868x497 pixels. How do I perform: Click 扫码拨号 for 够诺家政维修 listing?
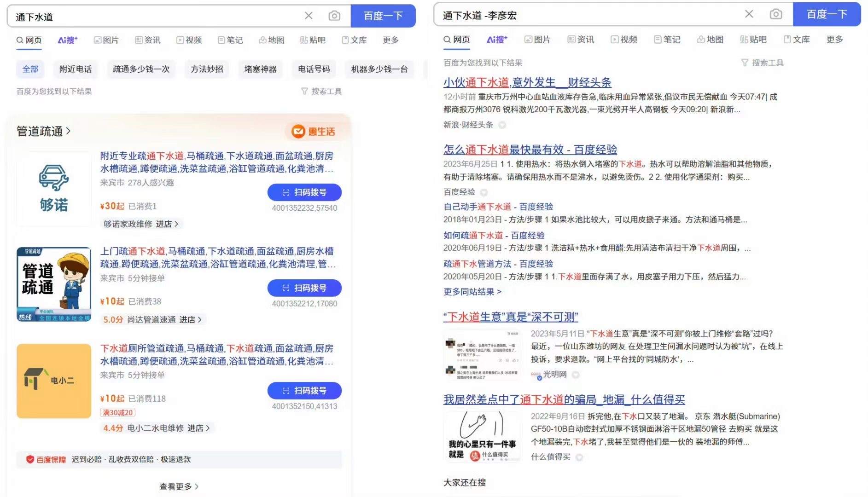(x=304, y=192)
